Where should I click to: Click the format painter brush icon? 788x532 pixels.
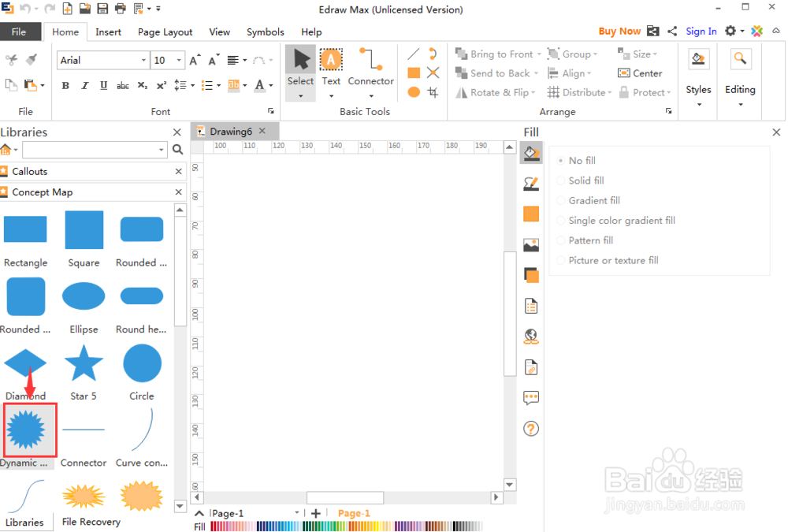coord(32,59)
